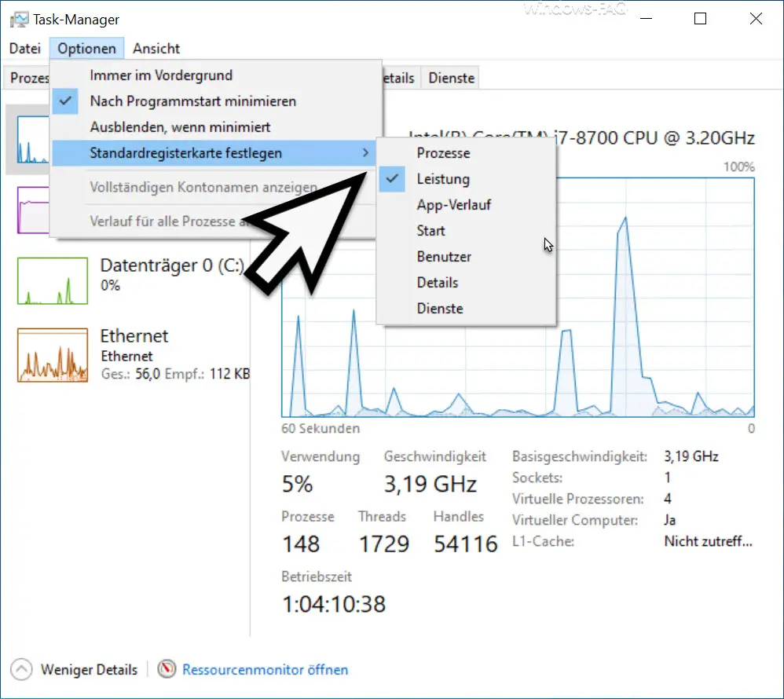Maximize the Task-Manager window
Viewport: 784px width, 699px height.
pos(701,19)
